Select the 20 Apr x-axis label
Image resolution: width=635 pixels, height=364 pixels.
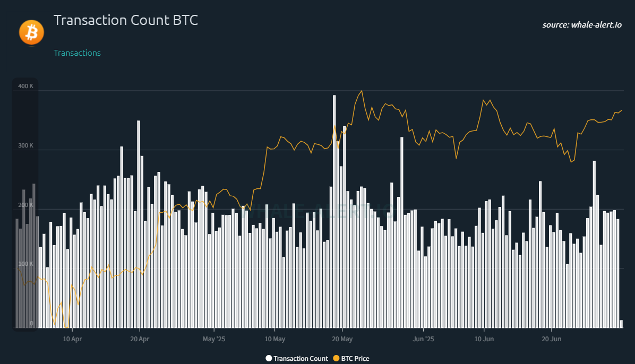[139, 339]
